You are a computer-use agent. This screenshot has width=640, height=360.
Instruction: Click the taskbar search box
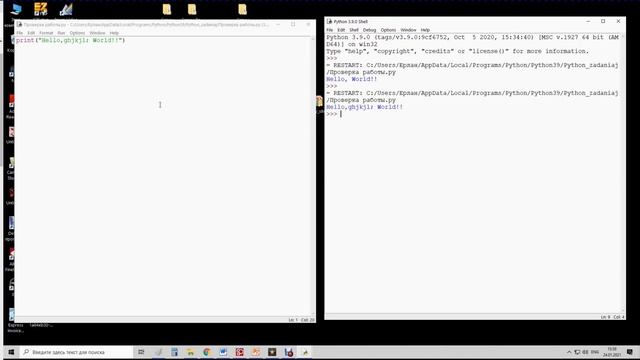[76, 352]
